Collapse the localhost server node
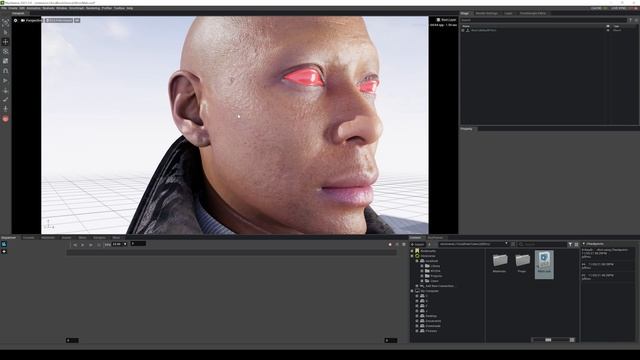This screenshot has height=360, width=640. click(x=417, y=261)
